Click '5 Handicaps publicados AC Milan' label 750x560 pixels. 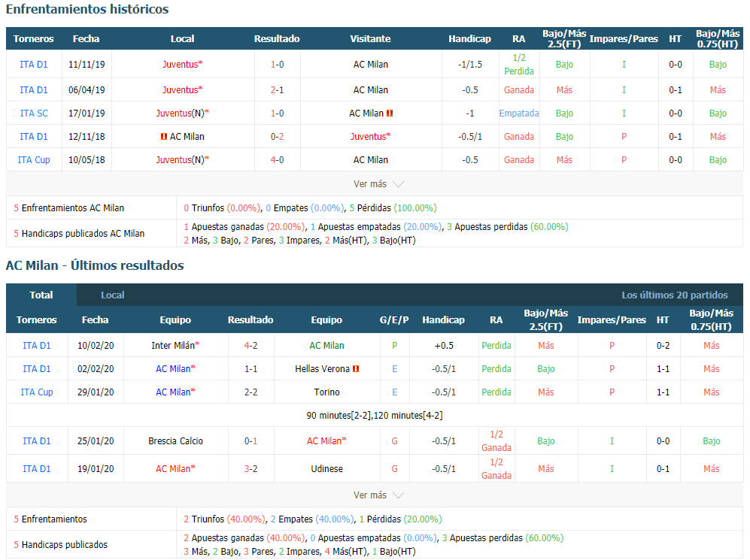point(79,233)
